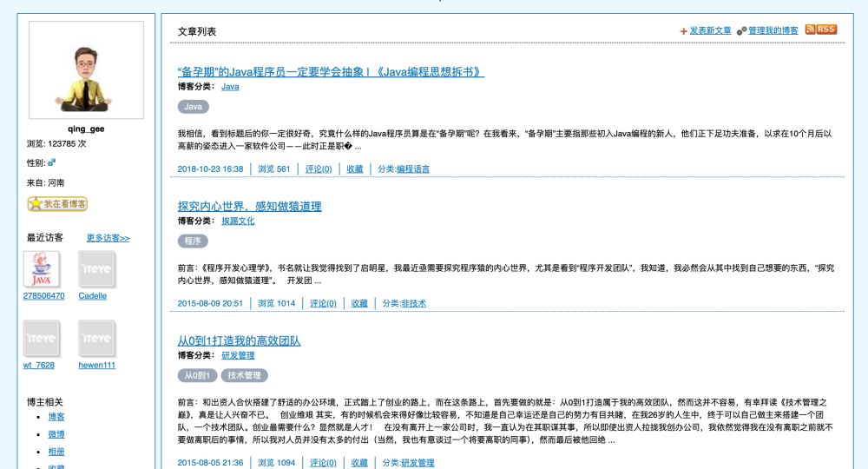Open the '微博' sidebar menu item
Image resolution: width=868 pixels, height=469 pixels.
click(x=56, y=434)
